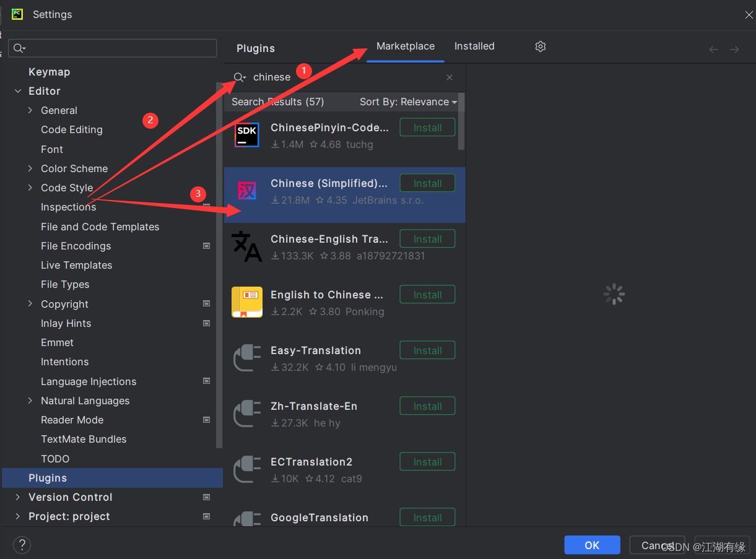Click the ECTranslation2 plug icon
The width and height of the screenshot is (756, 559).
pyautogui.click(x=247, y=469)
